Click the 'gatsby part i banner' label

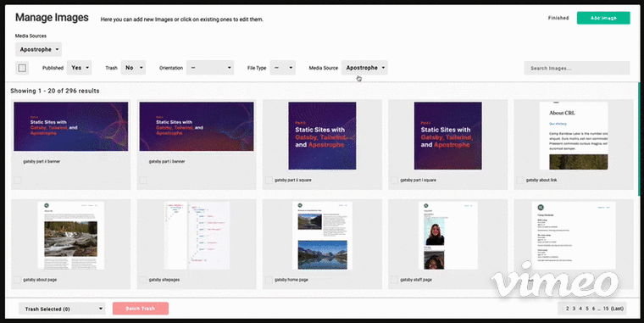pos(167,162)
